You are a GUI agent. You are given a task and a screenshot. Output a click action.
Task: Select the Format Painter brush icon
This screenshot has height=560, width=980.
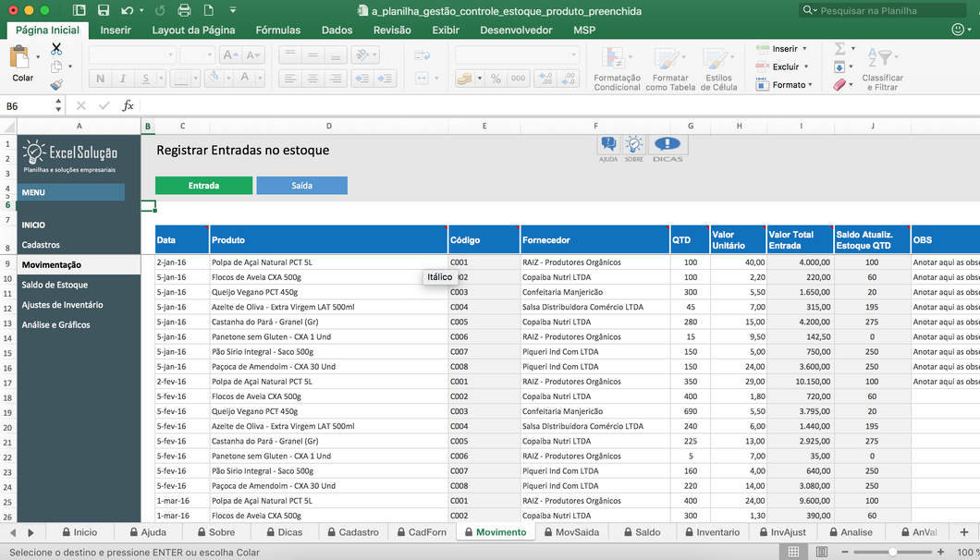[56, 84]
